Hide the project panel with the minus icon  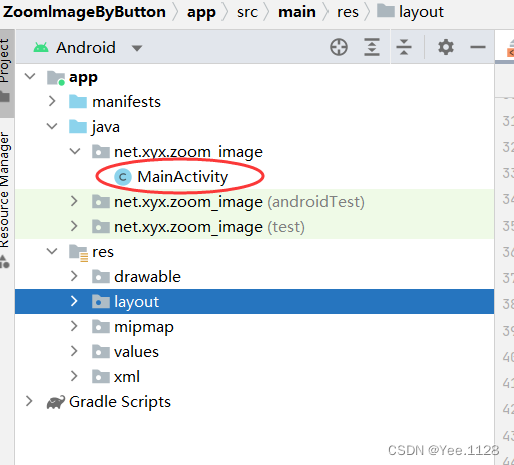click(x=478, y=47)
